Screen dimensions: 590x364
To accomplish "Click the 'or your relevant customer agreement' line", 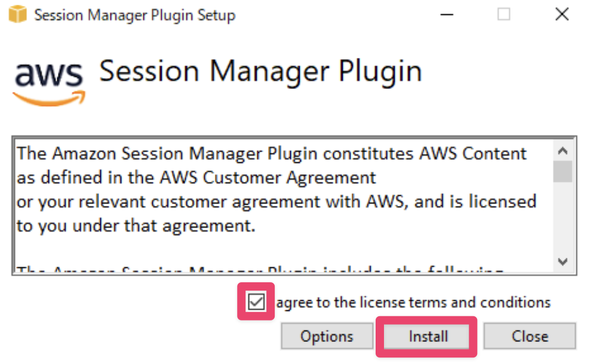I will tap(276, 201).
